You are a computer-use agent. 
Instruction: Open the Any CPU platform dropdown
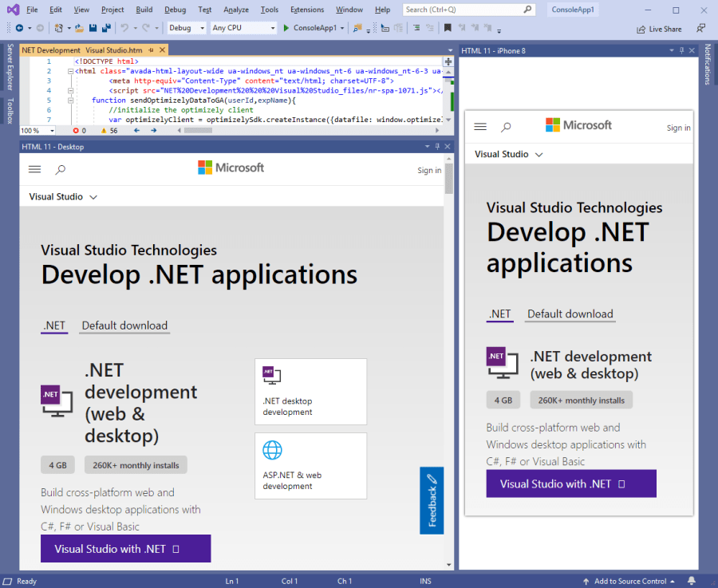point(243,28)
